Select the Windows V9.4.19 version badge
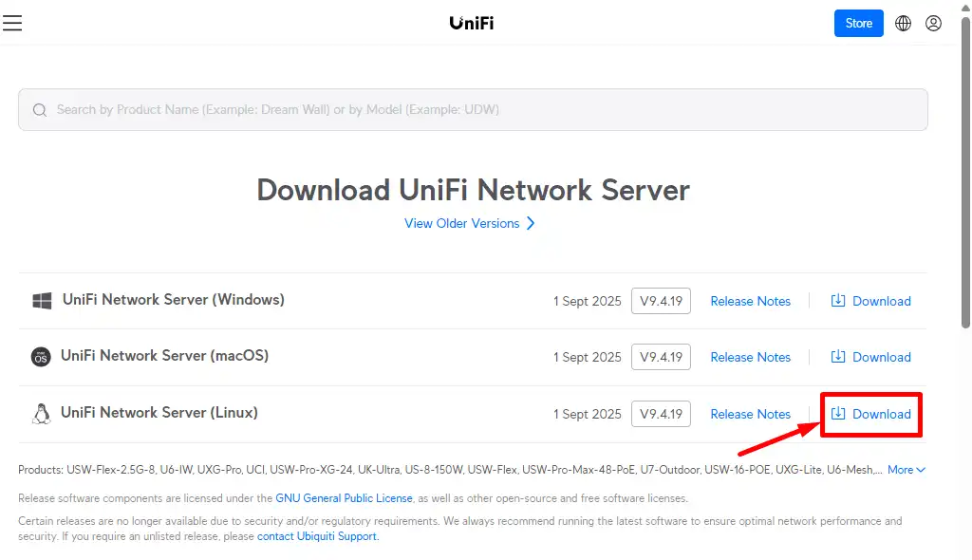Viewport: 972px width, 560px height. point(661,301)
